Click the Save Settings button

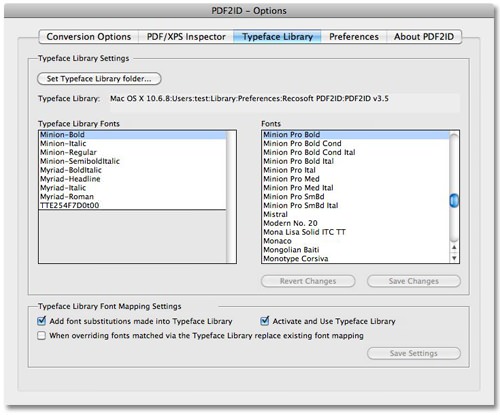(x=414, y=353)
